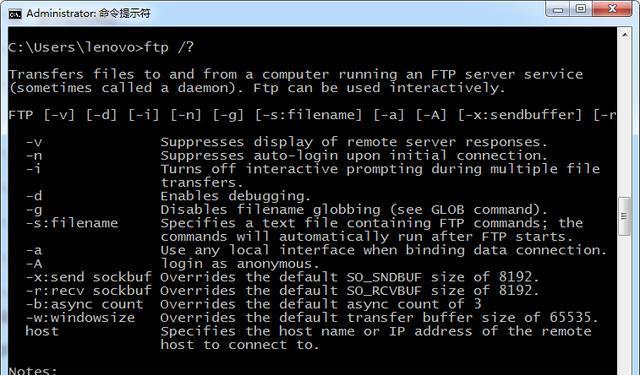Click the '-x:send sockbuf' option text
640x375 pixels.
coord(89,277)
